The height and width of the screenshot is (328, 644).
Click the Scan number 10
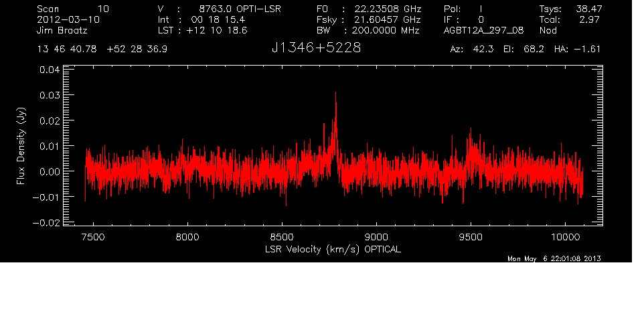coord(103,9)
